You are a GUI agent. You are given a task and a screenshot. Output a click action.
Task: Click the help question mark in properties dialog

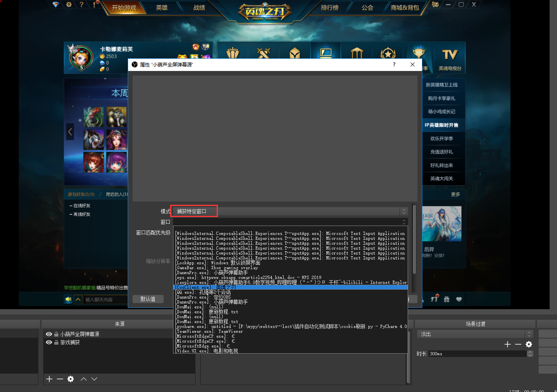click(x=394, y=64)
